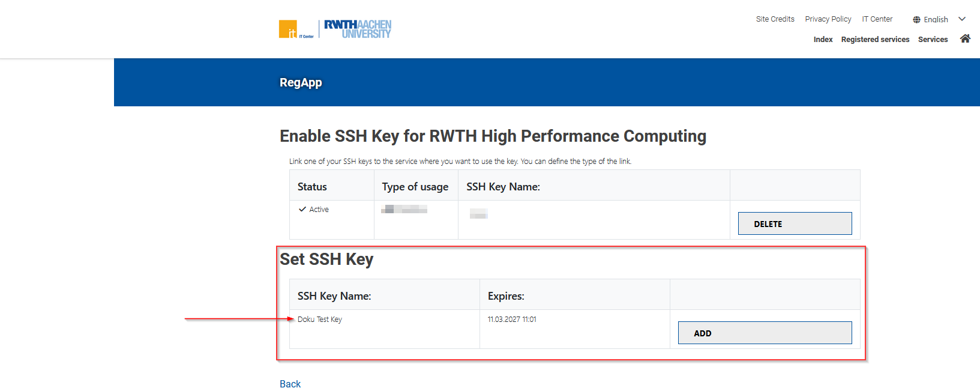Follow the Back link
Viewport: 980px width, 388px height.
tap(290, 384)
